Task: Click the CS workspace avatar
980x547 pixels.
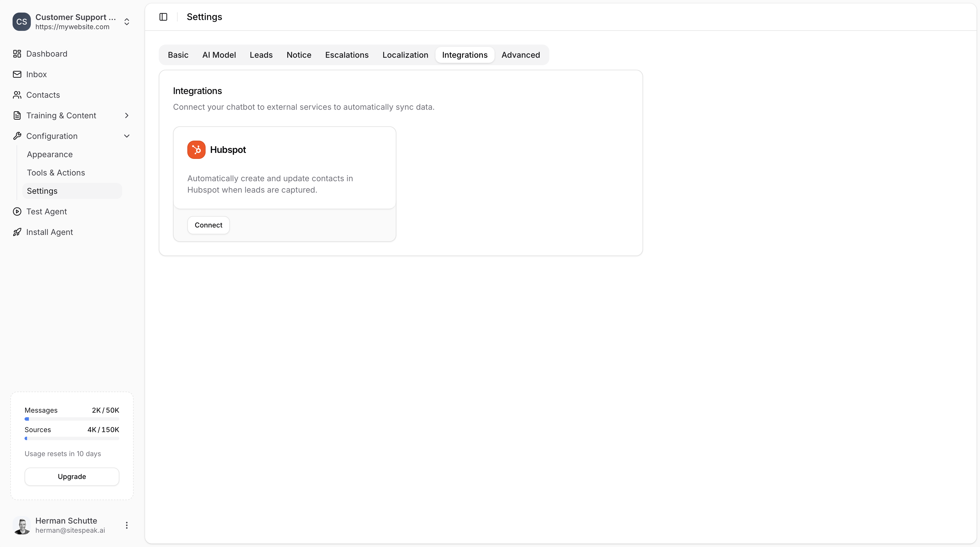Action: (x=21, y=22)
